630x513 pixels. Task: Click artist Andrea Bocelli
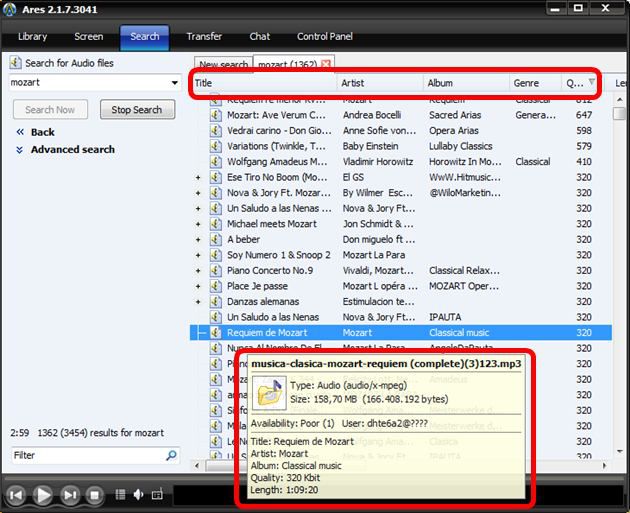(372, 115)
